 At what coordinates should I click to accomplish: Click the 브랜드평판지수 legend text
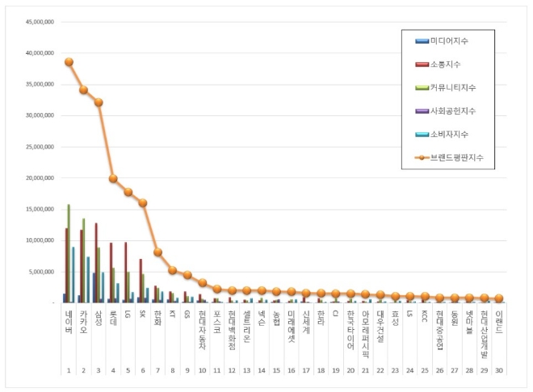click(458, 157)
